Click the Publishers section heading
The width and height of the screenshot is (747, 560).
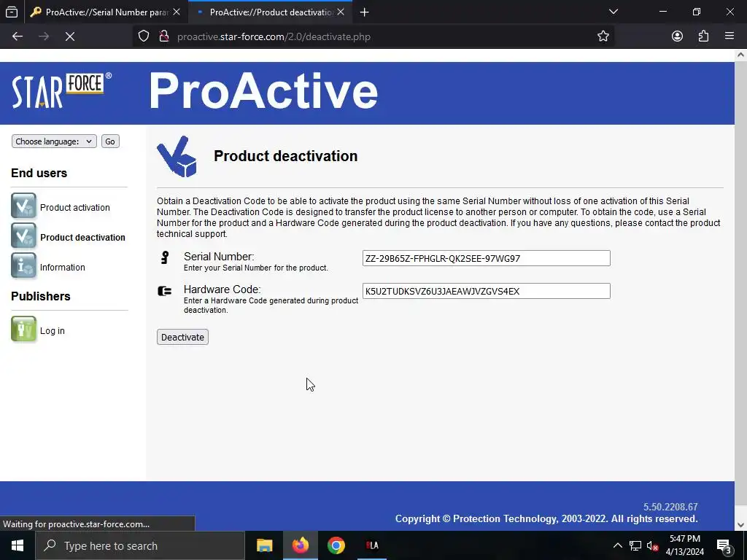[41, 296]
